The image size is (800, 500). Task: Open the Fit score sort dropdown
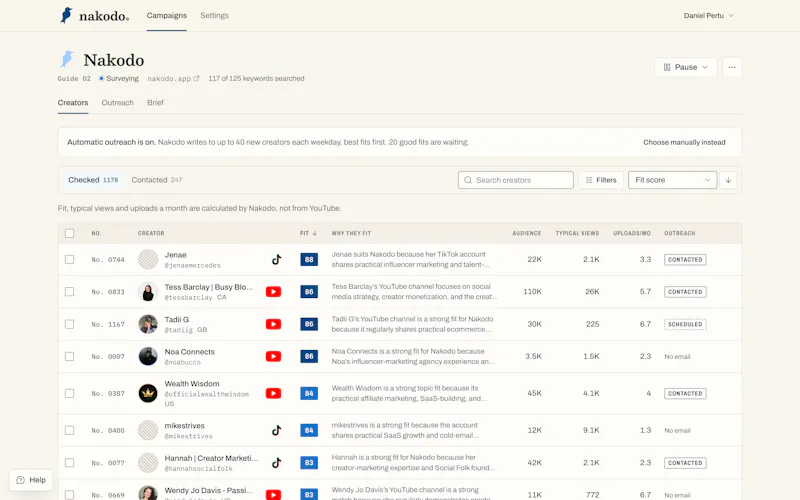point(672,180)
